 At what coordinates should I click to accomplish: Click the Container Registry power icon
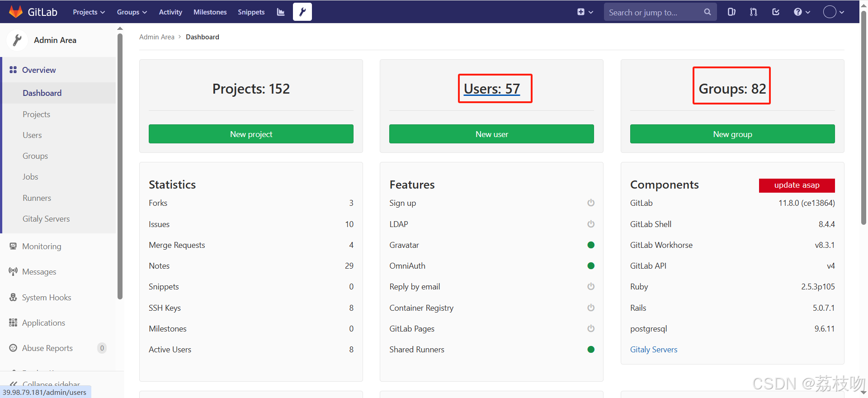[591, 308]
